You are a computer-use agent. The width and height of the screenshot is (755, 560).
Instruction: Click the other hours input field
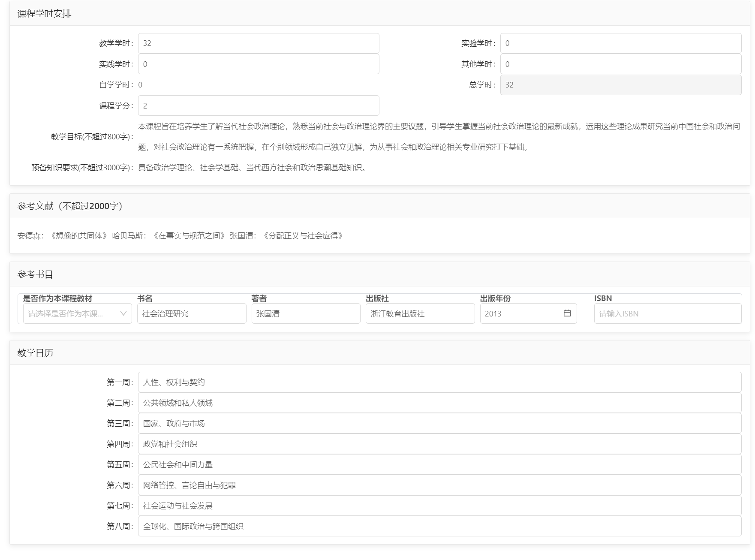coord(620,64)
